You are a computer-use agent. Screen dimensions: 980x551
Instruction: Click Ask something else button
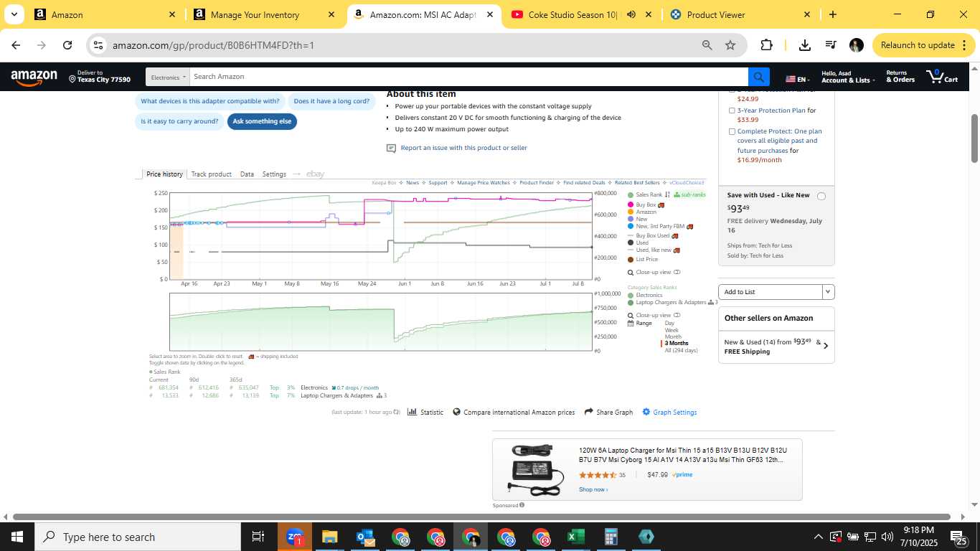click(x=262, y=121)
